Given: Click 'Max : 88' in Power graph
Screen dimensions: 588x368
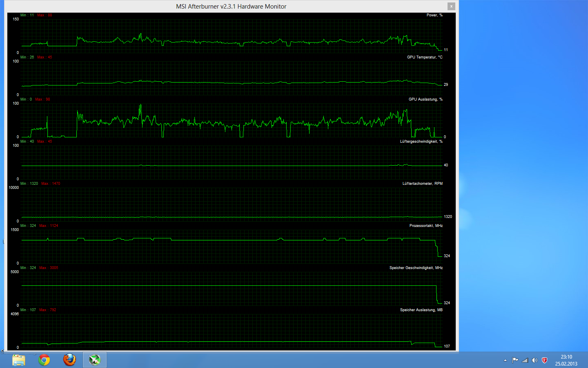Looking at the screenshot, I should (45, 15).
